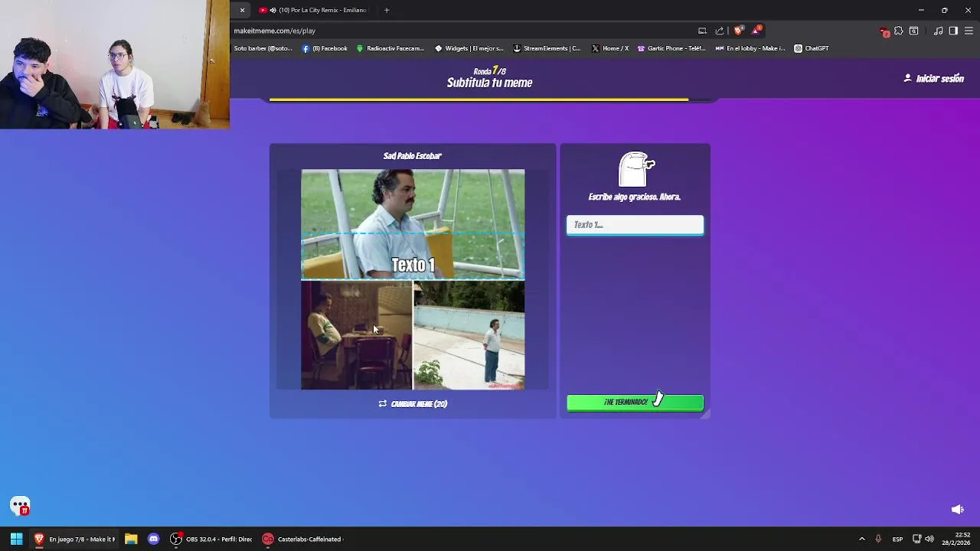
Task: Open the Brave Shields lion icon
Action: click(738, 31)
